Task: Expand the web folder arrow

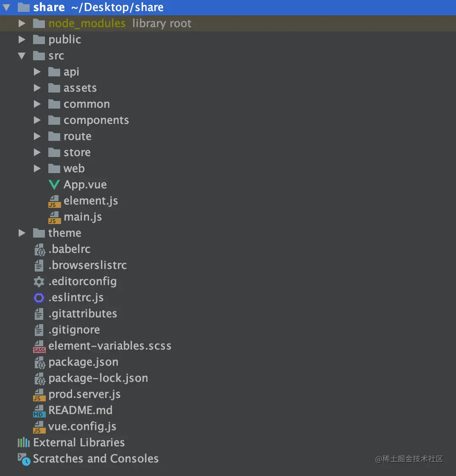Action: [x=37, y=168]
